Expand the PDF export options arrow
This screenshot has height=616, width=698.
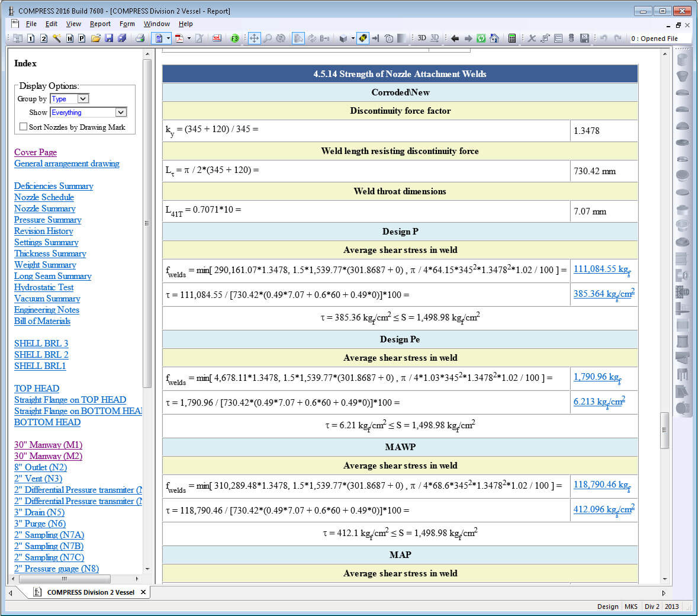tap(188, 38)
